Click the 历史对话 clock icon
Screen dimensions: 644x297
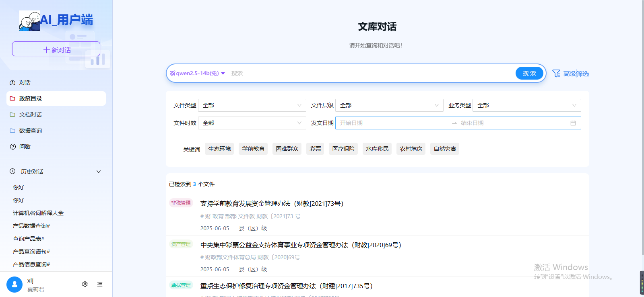click(x=12, y=171)
